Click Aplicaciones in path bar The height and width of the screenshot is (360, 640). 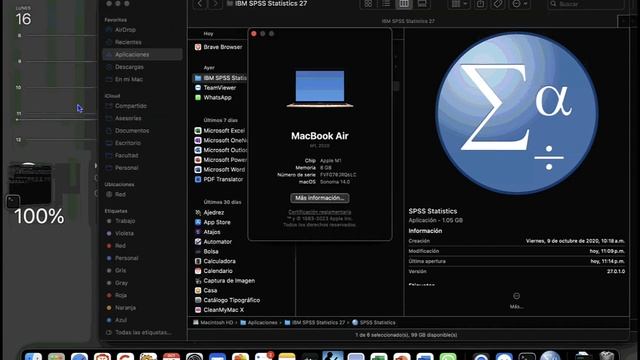259,322
